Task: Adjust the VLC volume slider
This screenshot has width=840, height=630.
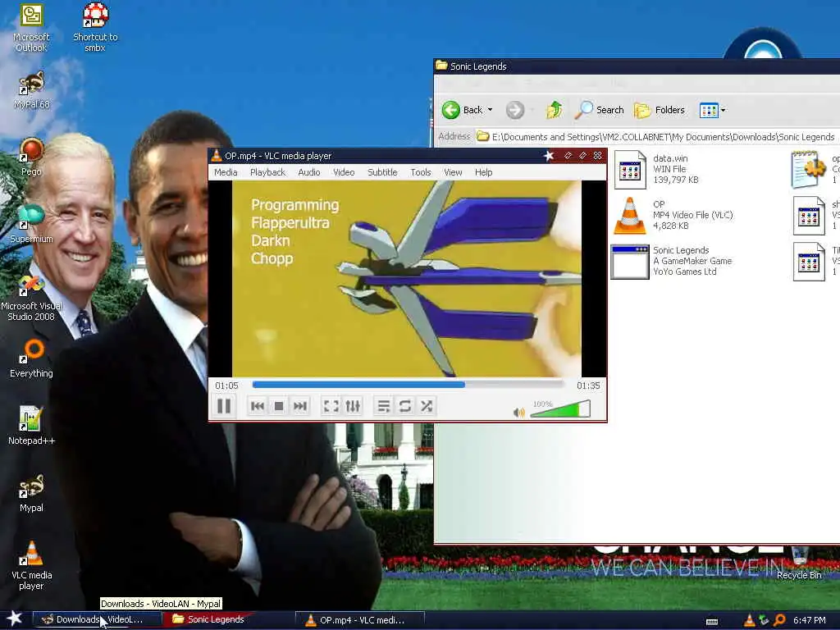Action: coord(560,409)
